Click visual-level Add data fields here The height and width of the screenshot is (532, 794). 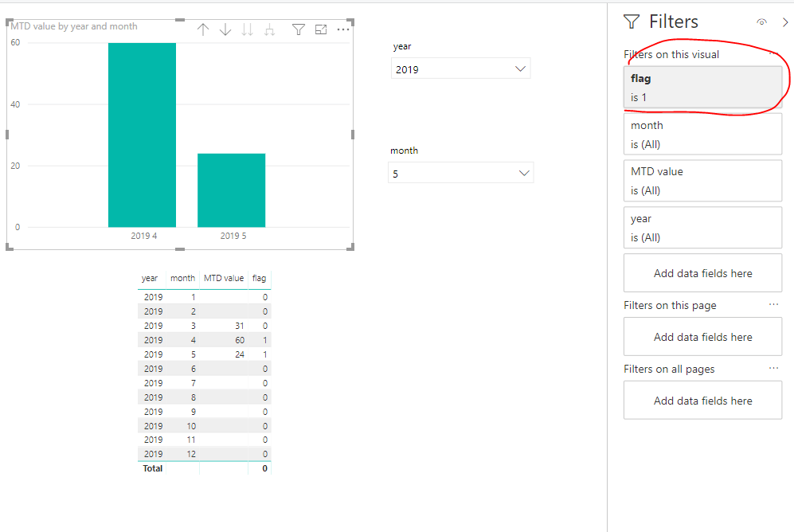703,273
